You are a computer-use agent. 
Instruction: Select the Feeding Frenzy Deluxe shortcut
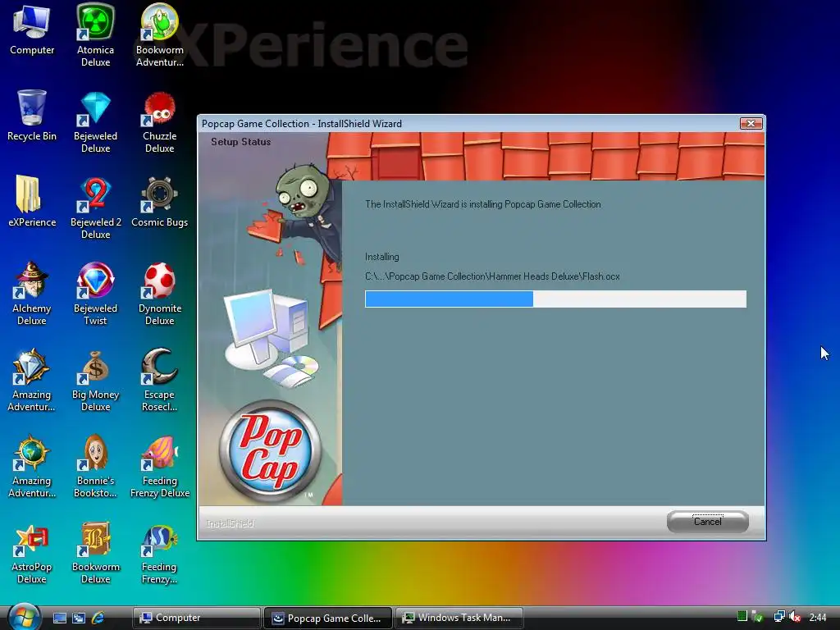159,466
